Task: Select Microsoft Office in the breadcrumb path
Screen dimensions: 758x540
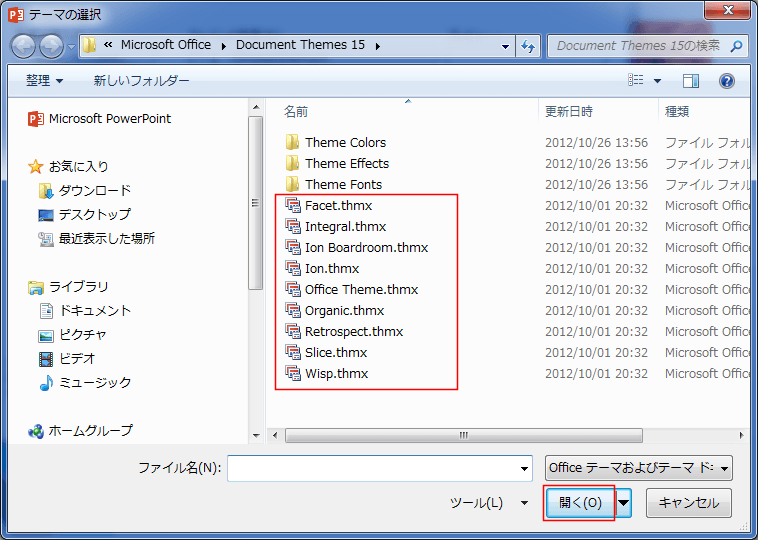Action: coord(166,45)
